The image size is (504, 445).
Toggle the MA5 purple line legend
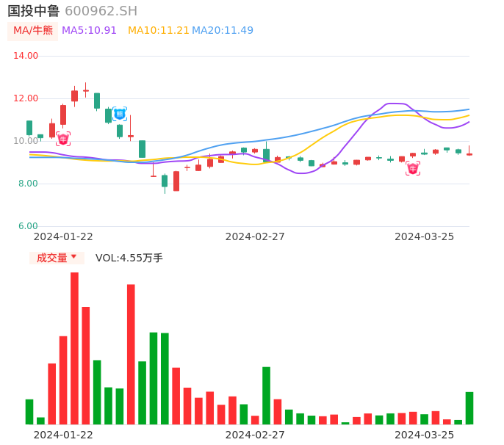pyautogui.click(x=89, y=31)
